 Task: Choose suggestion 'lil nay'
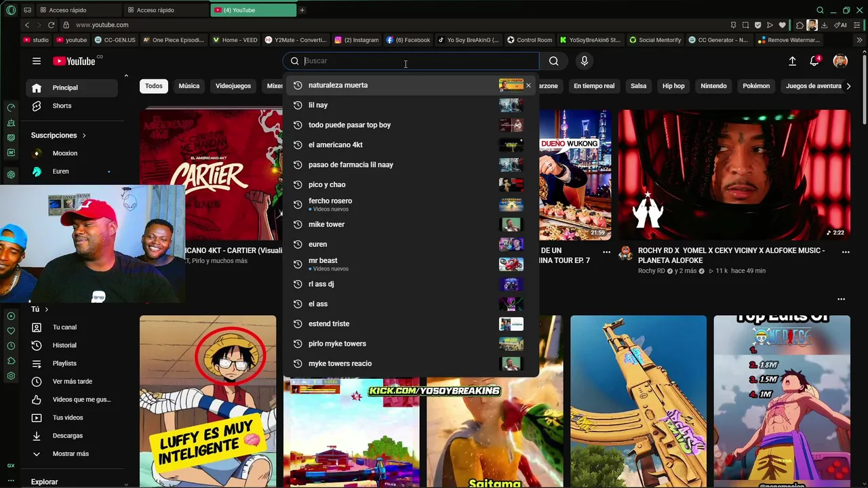click(x=411, y=105)
